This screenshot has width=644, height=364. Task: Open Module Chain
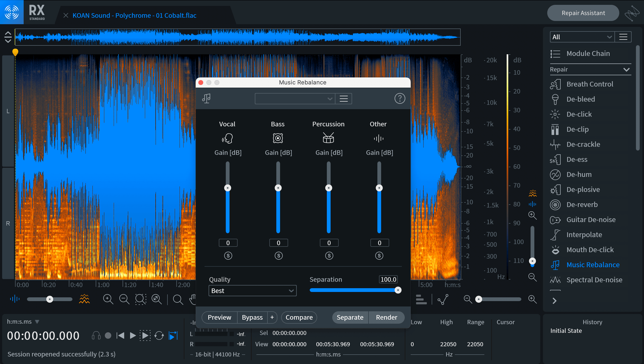click(588, 53)
